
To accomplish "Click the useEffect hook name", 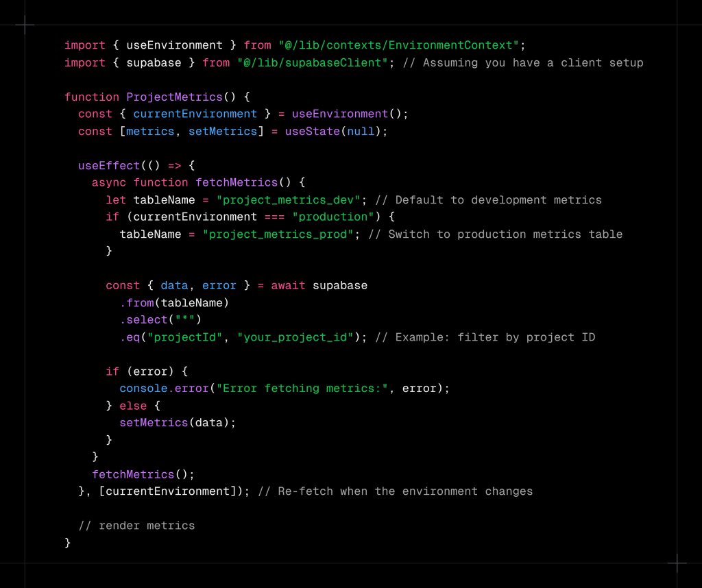I will point(109,166).
